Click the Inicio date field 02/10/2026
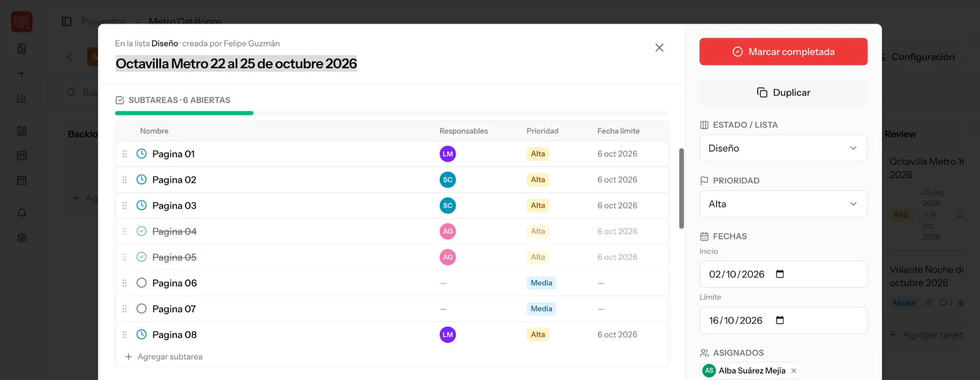This screenshot has width=980, height=380. click(783, 274)
